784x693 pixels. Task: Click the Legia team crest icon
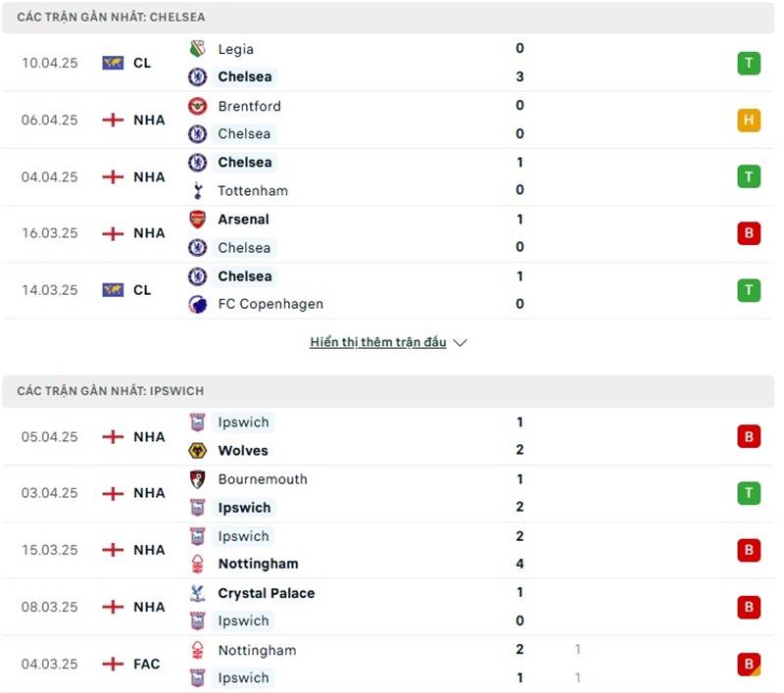click(197, 49)
